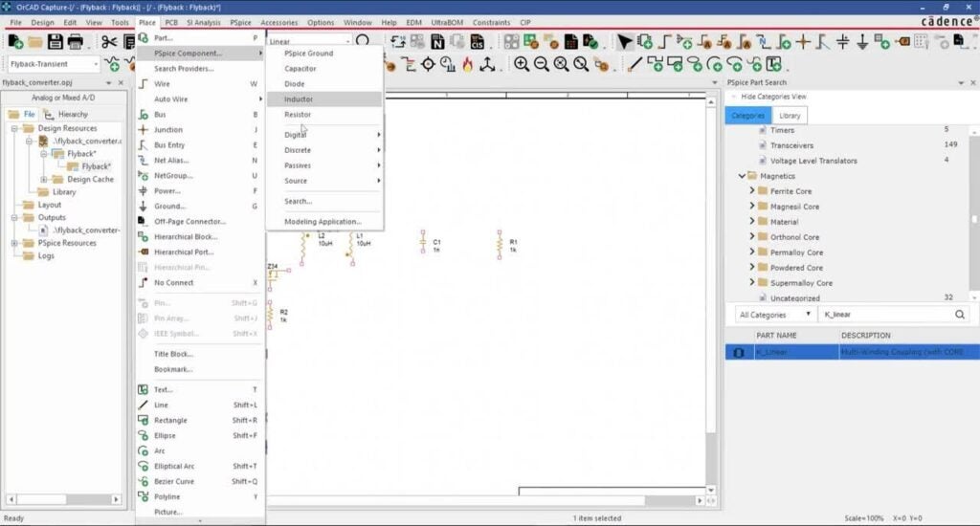
Task: Select the arrow Select tool
Action: click(x=624, y=42)
